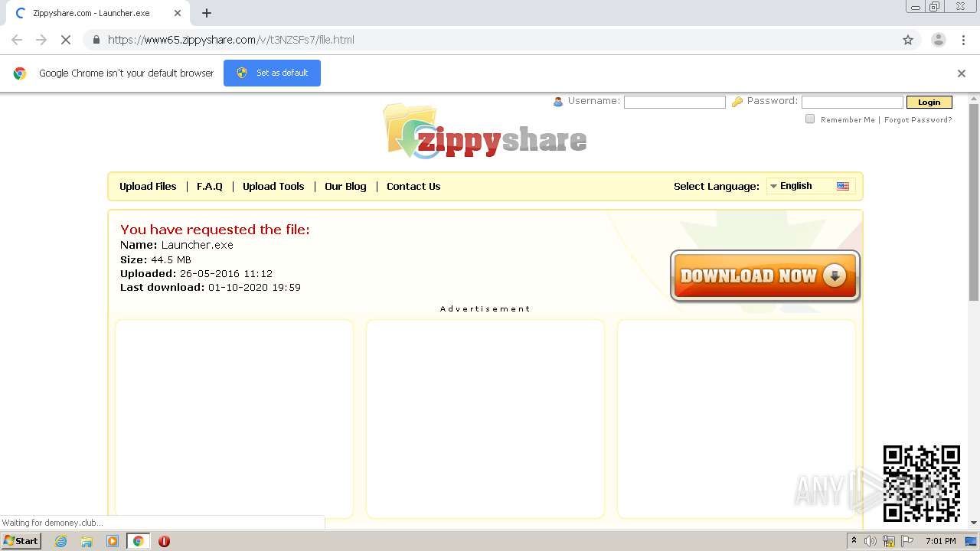The image size is (980, 551).
Task: Open the Chrome profile avatar
Action: (938, 40)
